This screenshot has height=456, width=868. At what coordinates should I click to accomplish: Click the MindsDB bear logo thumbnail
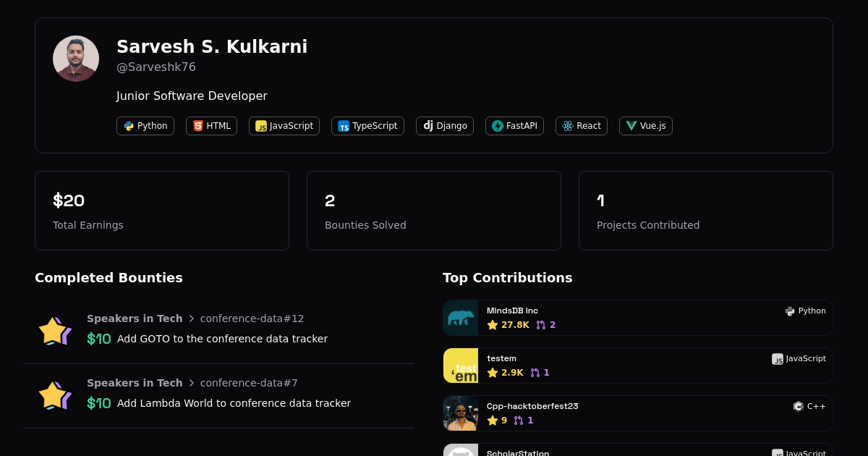pos(461,318)
